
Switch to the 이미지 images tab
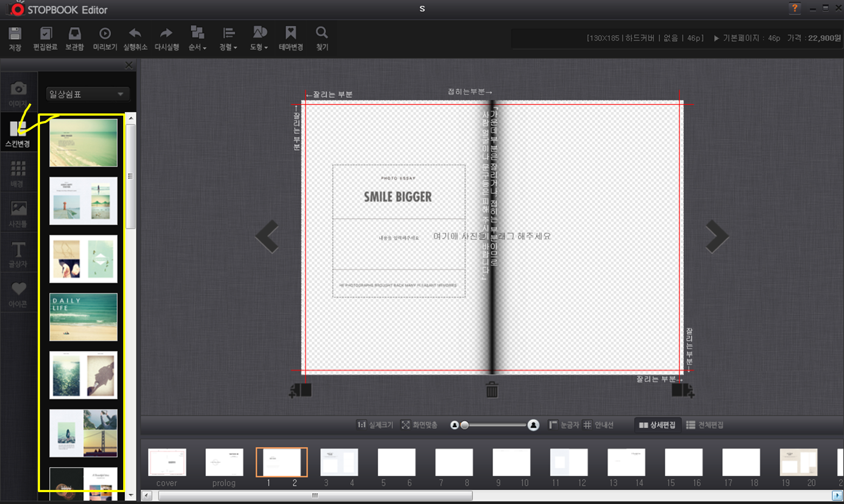(x=18, y=93)
